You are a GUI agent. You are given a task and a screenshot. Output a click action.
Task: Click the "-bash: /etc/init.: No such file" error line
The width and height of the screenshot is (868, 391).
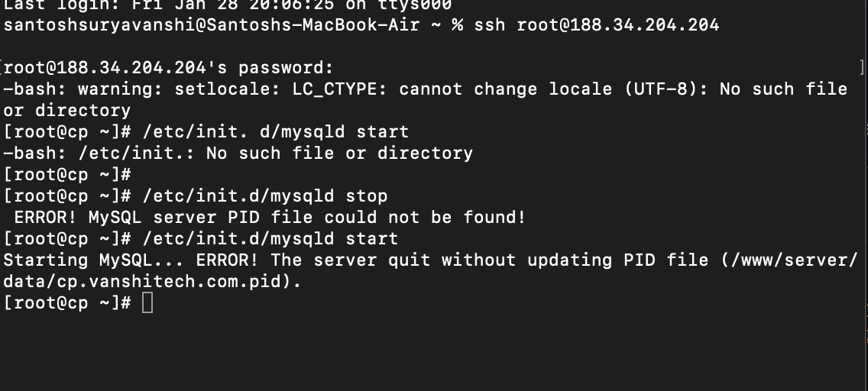(x=238, y=153)
